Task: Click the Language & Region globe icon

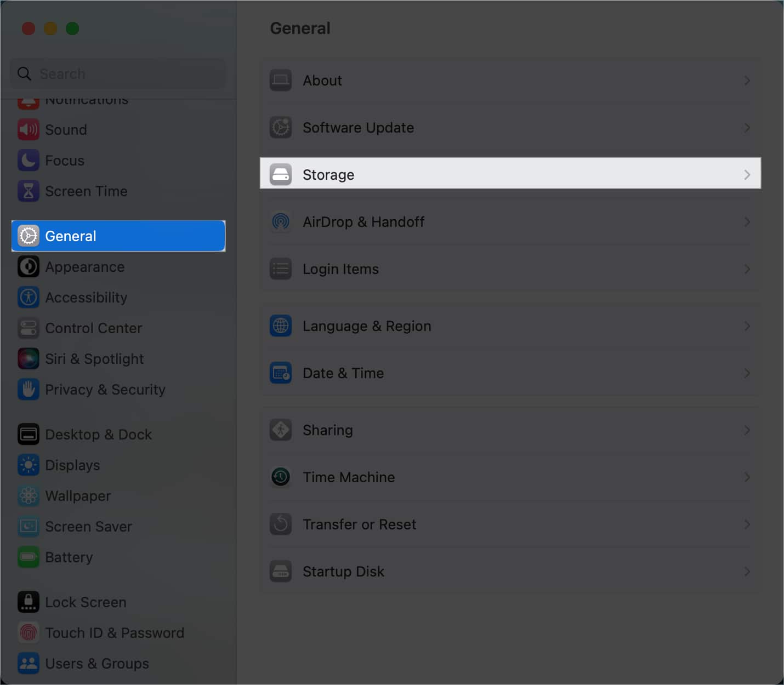Action: click(x=281, y=326)
